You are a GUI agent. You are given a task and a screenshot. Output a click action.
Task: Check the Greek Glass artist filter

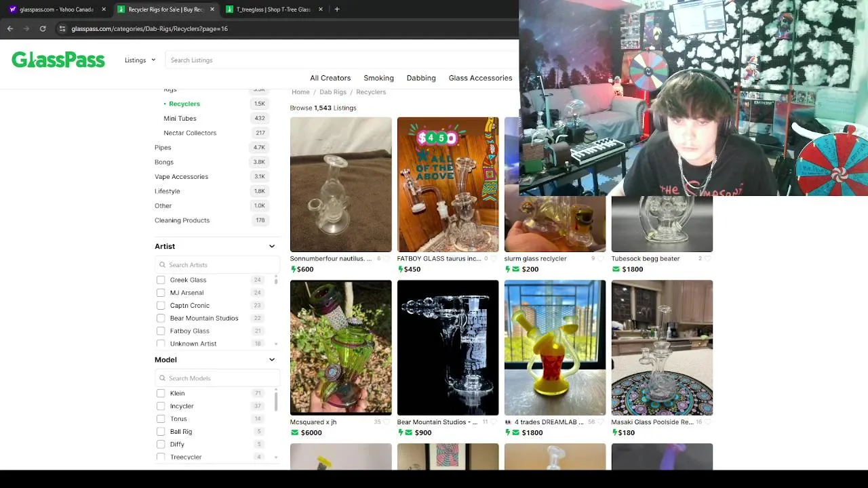pos(161,280)
